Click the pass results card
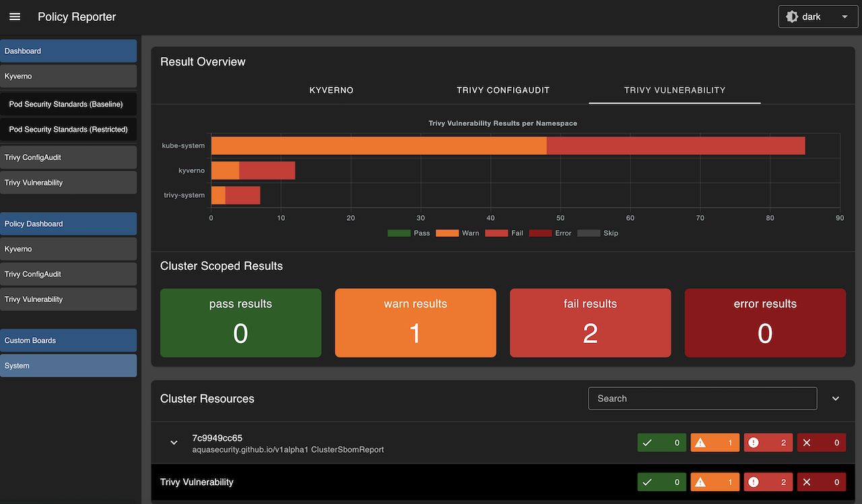This screenshot has height=504, width=862. (240, 323)
